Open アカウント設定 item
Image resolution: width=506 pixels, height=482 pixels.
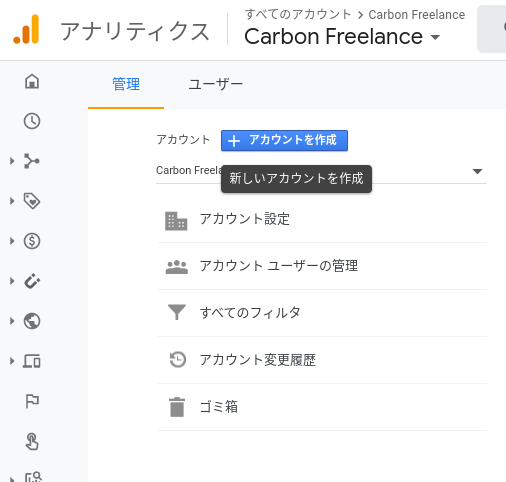tap(322, 219)
